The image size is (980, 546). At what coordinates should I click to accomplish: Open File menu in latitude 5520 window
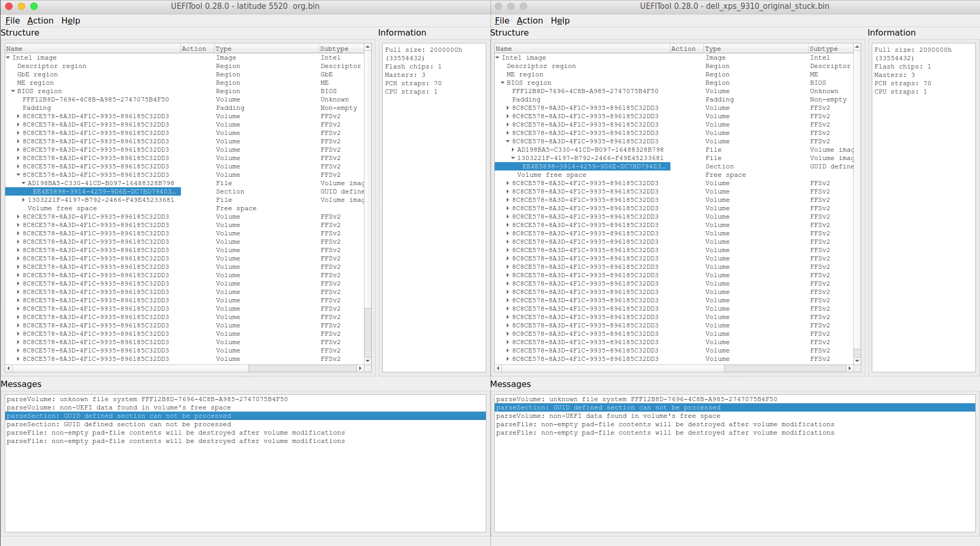tap(13, 20)
